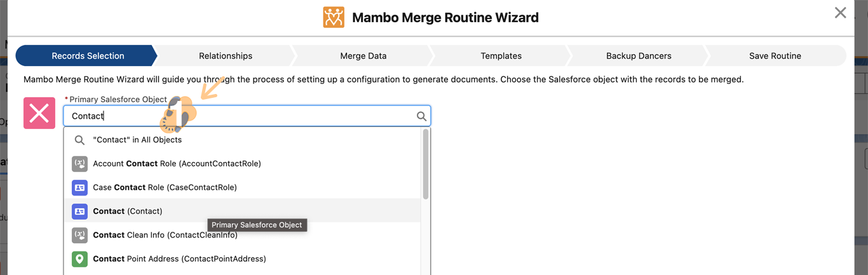The image size is (868, 275).
Task: Click the pink X object icon
Action: pos(39,113)
